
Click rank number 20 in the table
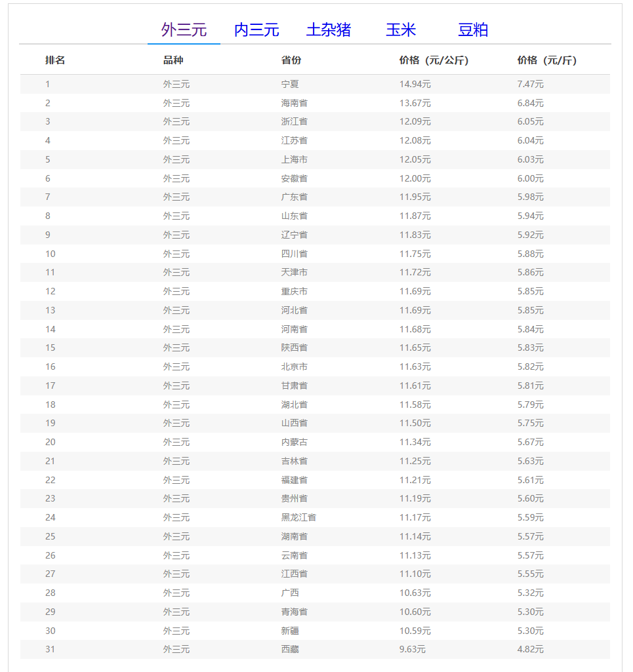coord(51,442)
